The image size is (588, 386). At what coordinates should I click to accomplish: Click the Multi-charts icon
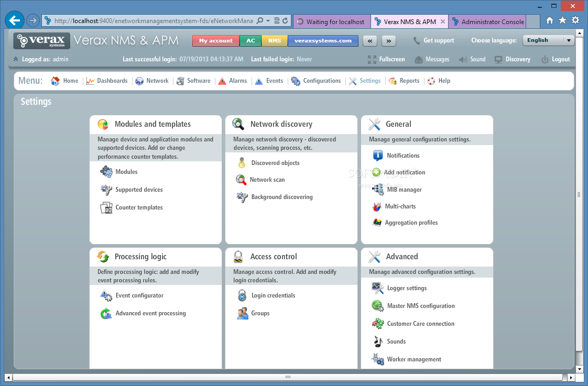(x=376, y=206)
